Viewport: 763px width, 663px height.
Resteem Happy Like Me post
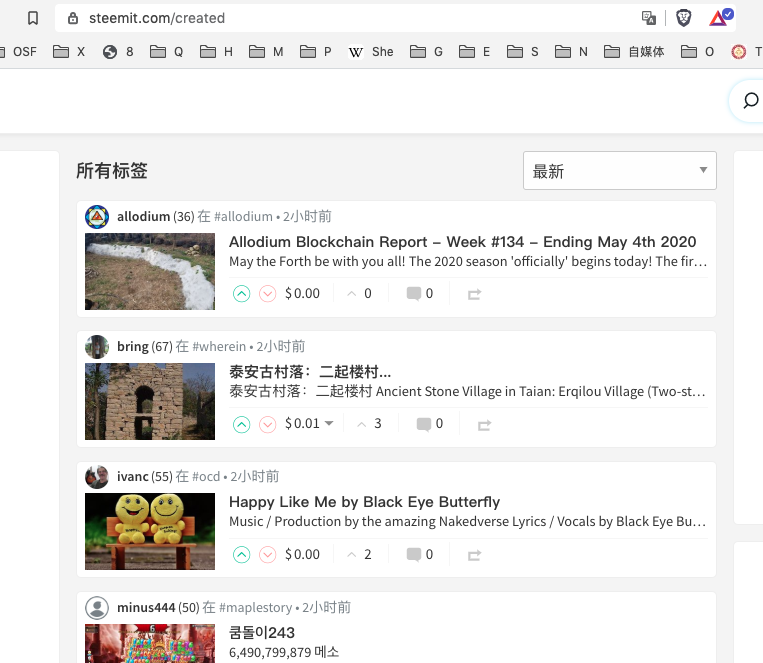coord(474,555)
